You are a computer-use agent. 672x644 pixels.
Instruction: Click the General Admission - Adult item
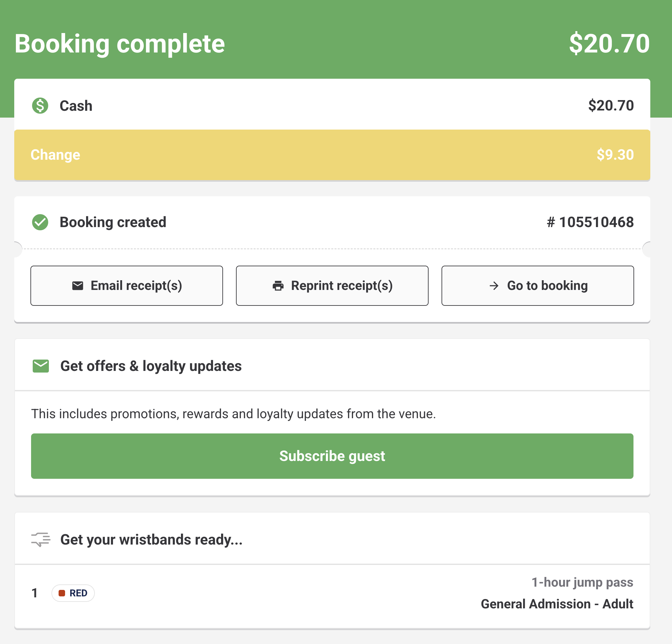557,604
